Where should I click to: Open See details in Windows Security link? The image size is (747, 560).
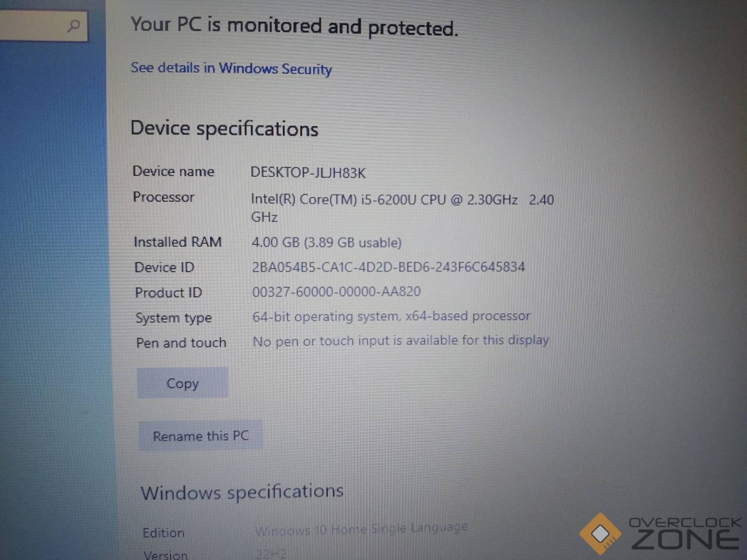(x=231, y=68)
